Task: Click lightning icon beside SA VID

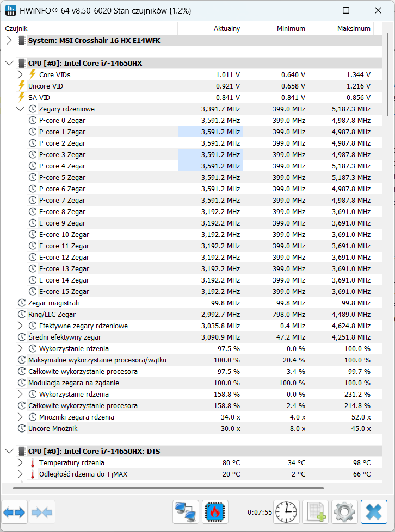Action: 21,97
